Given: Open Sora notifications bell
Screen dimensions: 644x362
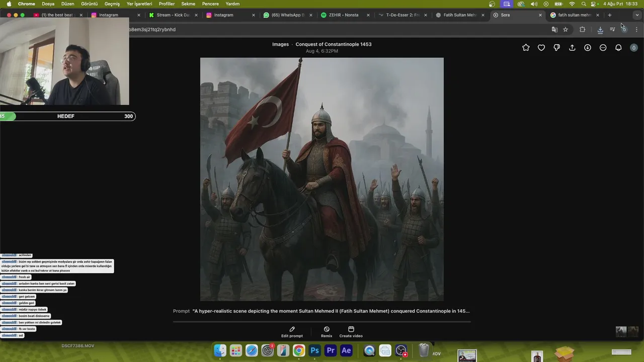Looking at the screenshot, I should pos(618,48).
